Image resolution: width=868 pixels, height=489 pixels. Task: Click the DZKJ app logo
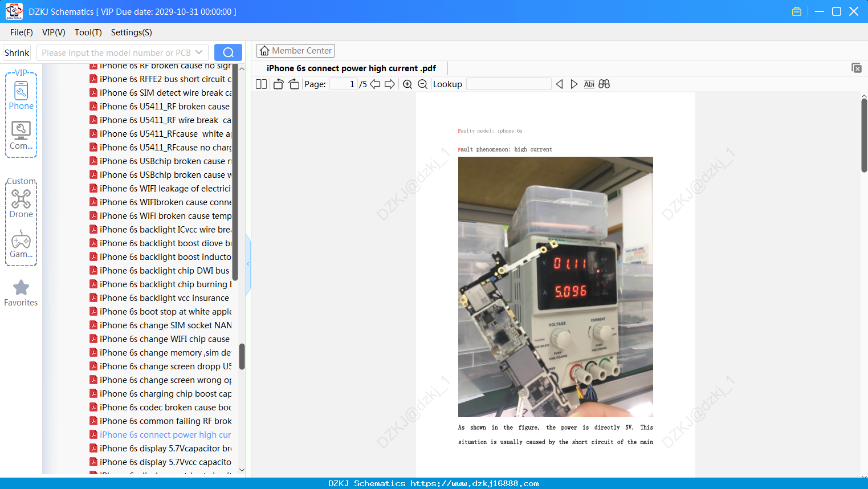tap(14, 11)
